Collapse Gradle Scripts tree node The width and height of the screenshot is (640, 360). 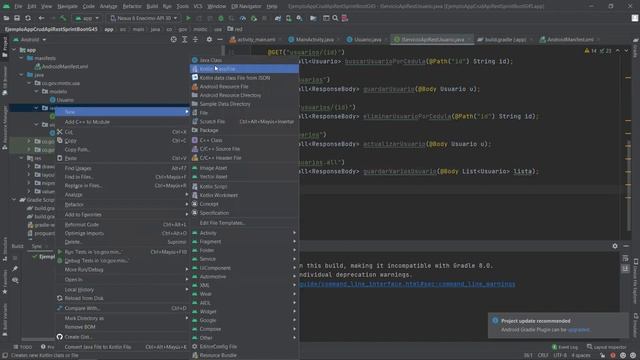tap(15, 200)
